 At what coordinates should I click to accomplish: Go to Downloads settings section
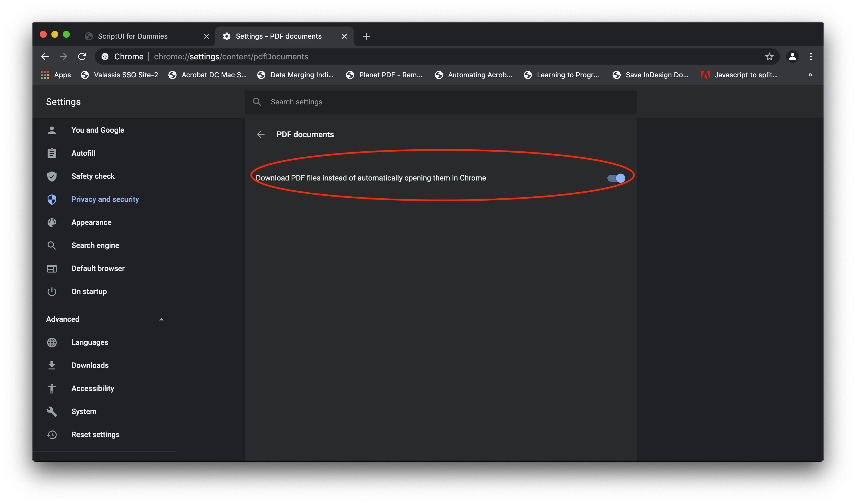tap(90, 365)
